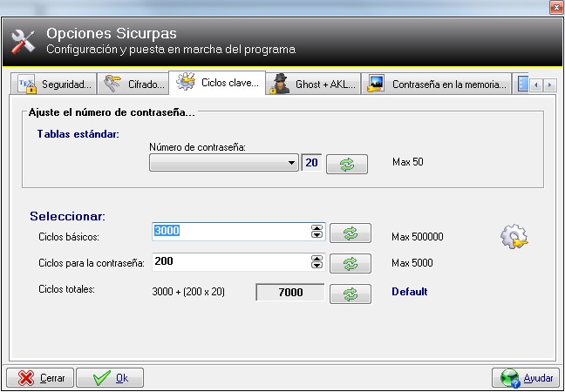Image resolution: width=565 pixels, height=392 pixels.
Task: Decrease Ciclos para la contraseña value
Action: (317, 265)
